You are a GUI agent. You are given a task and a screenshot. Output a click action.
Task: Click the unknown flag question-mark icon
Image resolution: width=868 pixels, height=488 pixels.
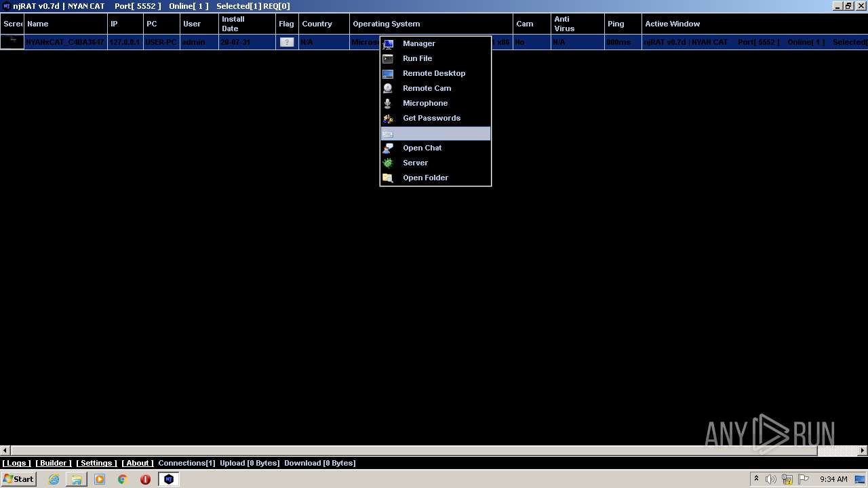pos(287,42)
